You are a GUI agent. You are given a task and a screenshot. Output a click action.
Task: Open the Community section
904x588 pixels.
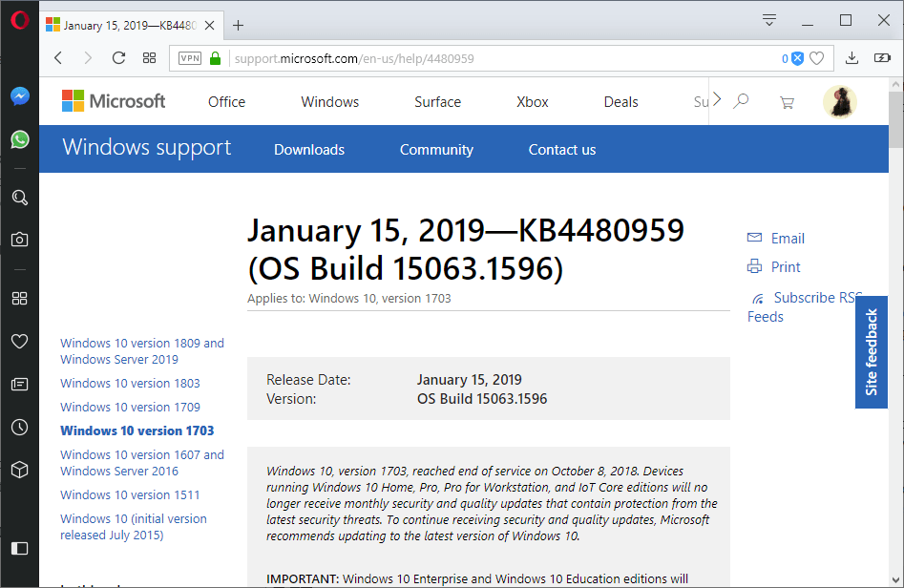tap(436, 150)
